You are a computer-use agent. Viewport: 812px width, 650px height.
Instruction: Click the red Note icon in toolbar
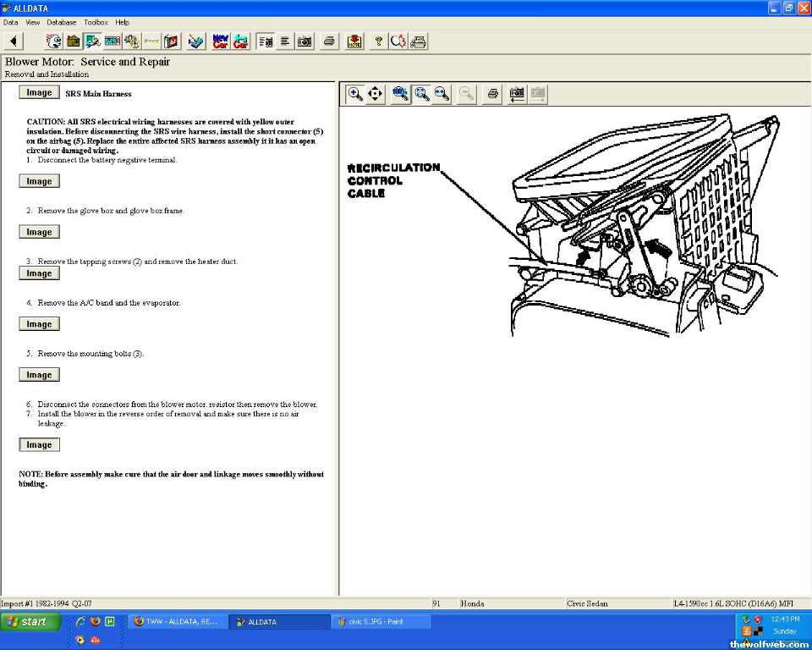tap(354, 41)
